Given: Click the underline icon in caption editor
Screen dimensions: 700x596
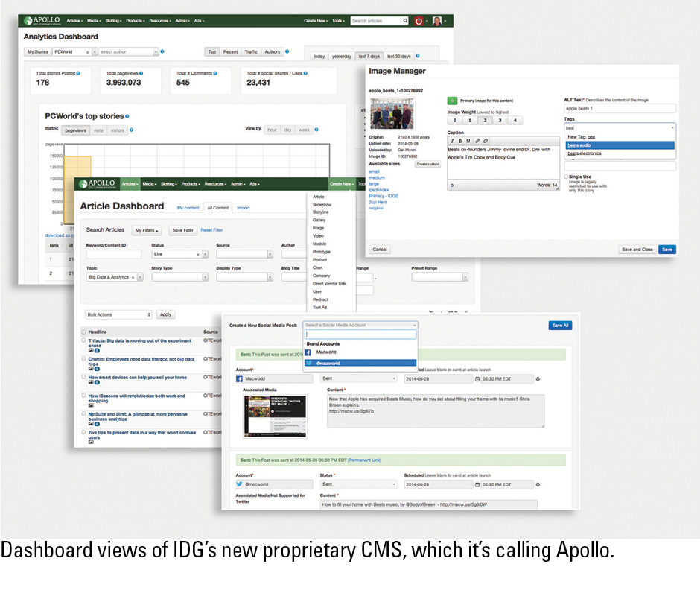Looking at the screenshot, I should coord(468,140).
